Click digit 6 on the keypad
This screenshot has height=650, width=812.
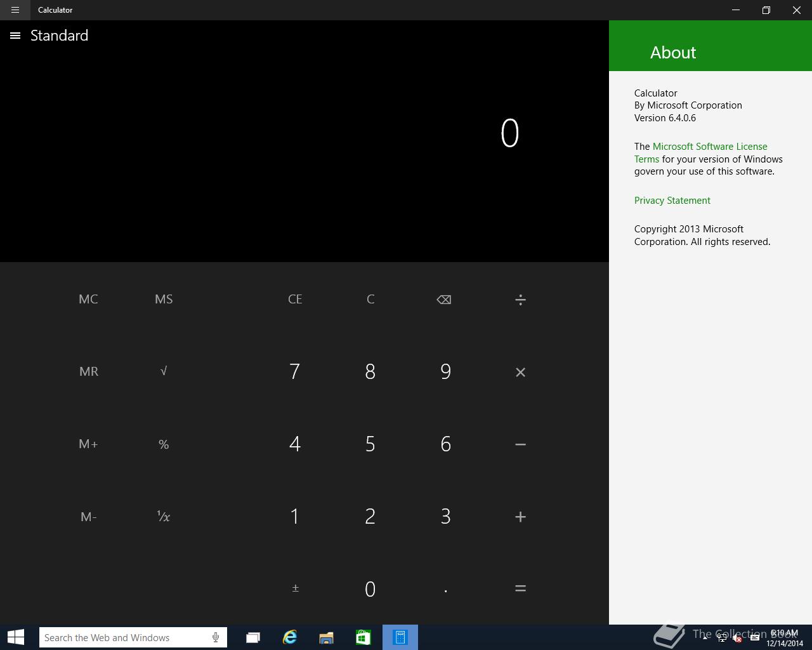[445, 444]
